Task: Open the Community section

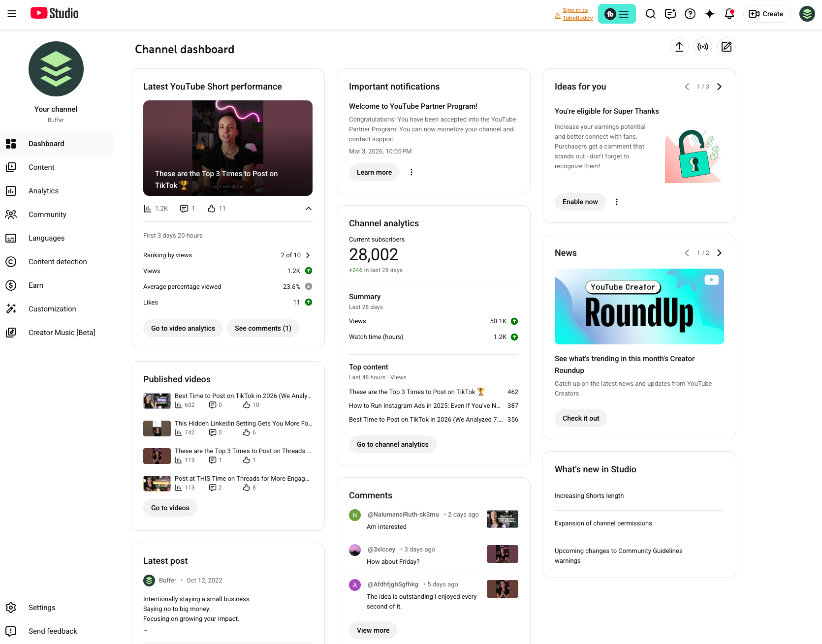Action: [x=47, y=215]
